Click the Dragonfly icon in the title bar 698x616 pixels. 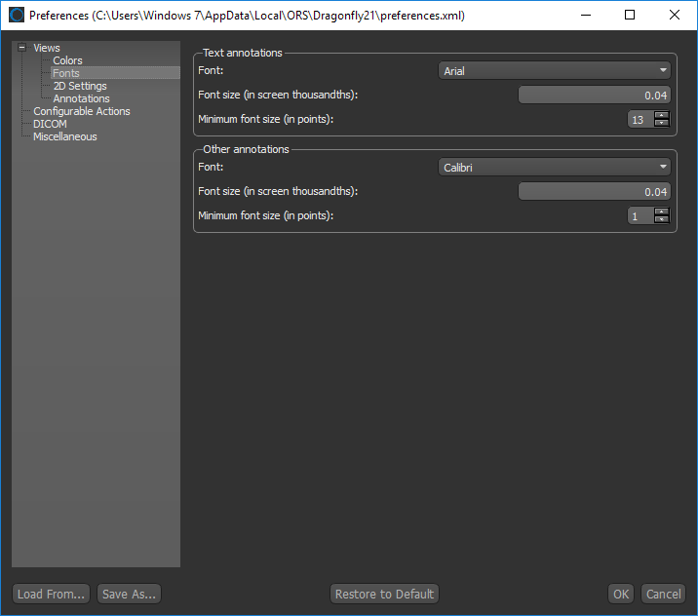(x=16, y=16)
